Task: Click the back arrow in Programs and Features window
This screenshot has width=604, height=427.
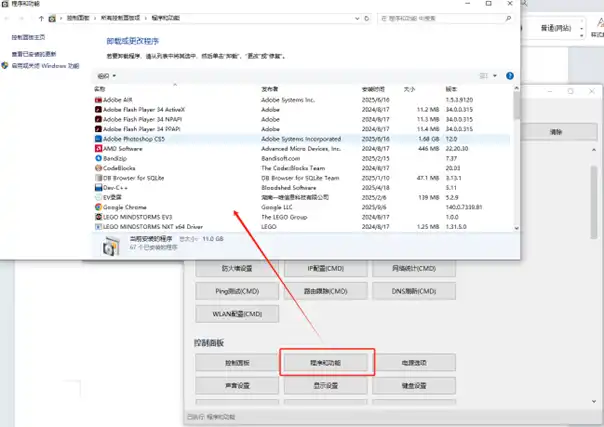Action: tap(7, 18)
